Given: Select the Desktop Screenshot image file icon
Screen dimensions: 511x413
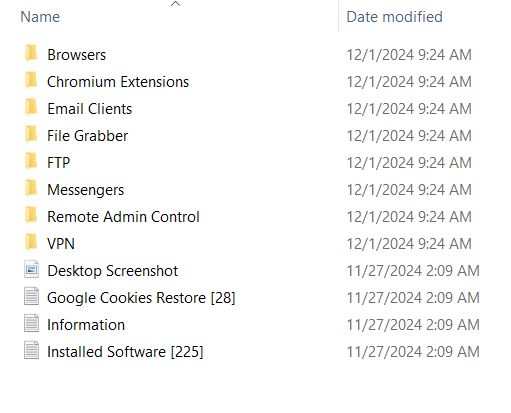Looking at the screenshot, I should [x=31, y=269].
